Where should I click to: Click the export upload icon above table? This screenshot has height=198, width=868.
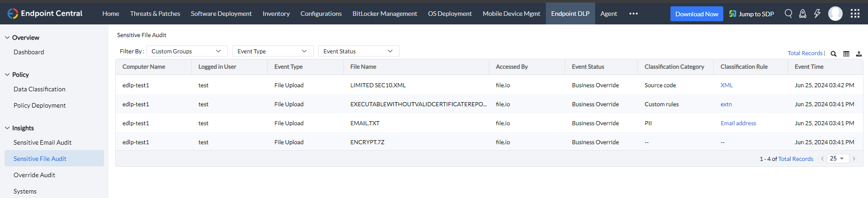tap(859, 54)
